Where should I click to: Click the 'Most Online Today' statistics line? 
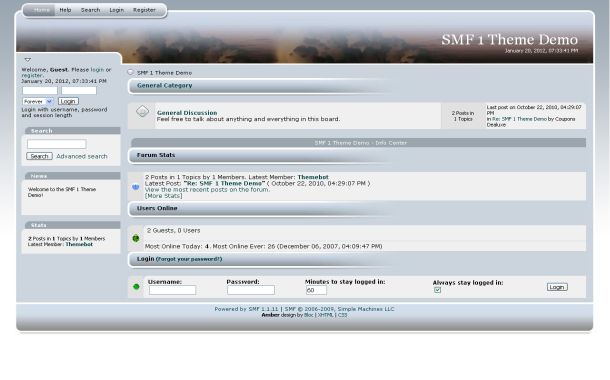point(263,246)
